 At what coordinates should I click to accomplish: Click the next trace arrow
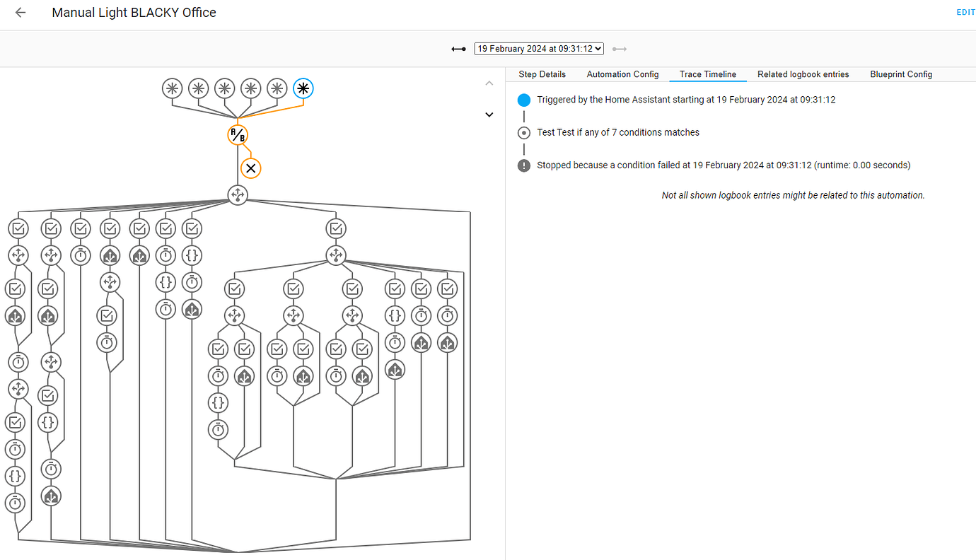620,49
